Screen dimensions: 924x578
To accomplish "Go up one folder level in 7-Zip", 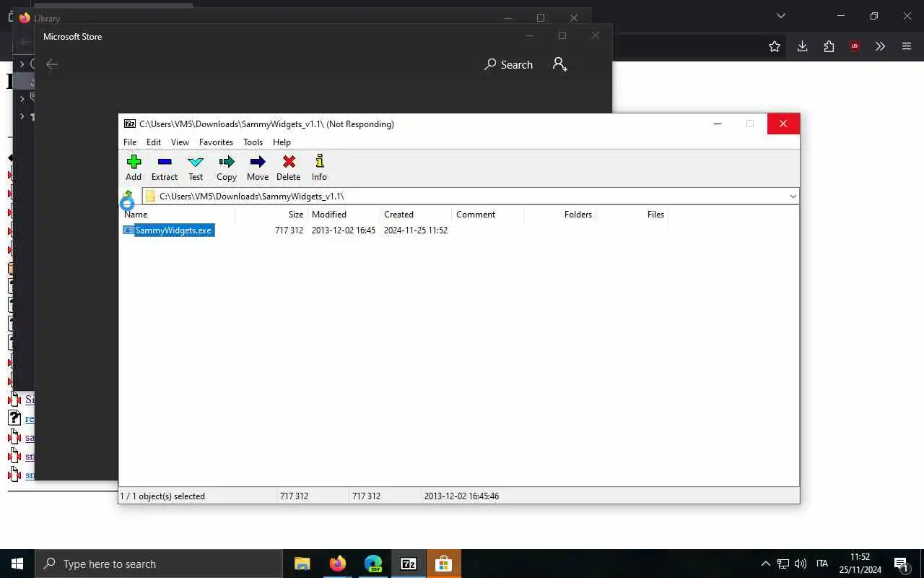I will click(128, 196).
